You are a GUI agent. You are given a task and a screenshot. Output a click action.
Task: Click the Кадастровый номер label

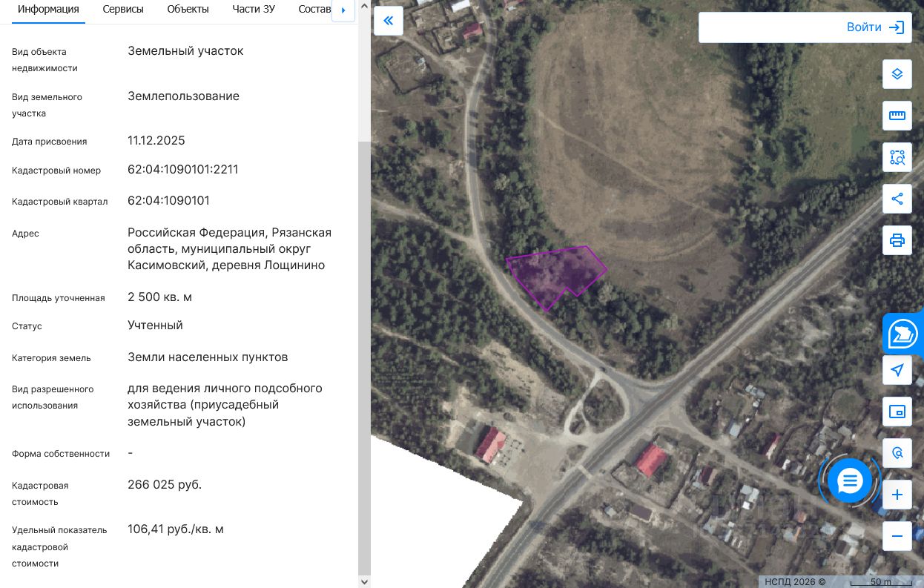[56, 171]
